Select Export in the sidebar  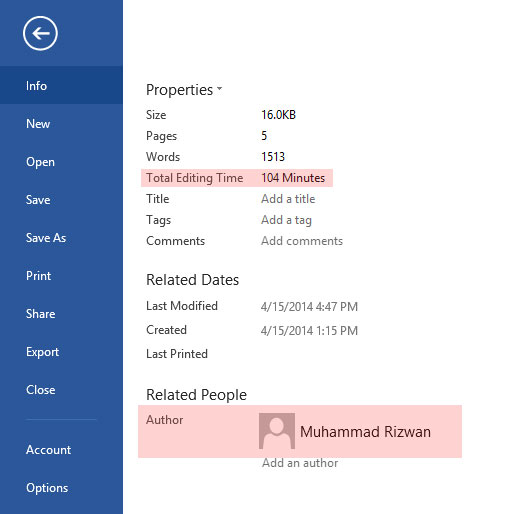61,352
